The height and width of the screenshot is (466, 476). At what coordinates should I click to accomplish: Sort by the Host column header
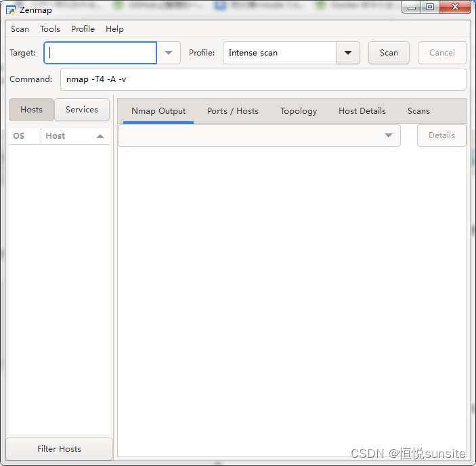(x=74, y=136)
